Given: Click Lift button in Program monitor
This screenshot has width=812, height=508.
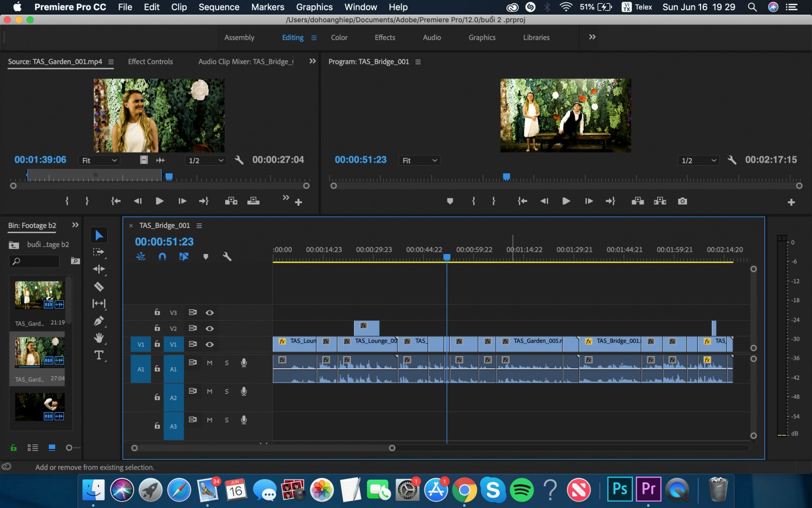Looking at the screenshot, I should [638, 201].
